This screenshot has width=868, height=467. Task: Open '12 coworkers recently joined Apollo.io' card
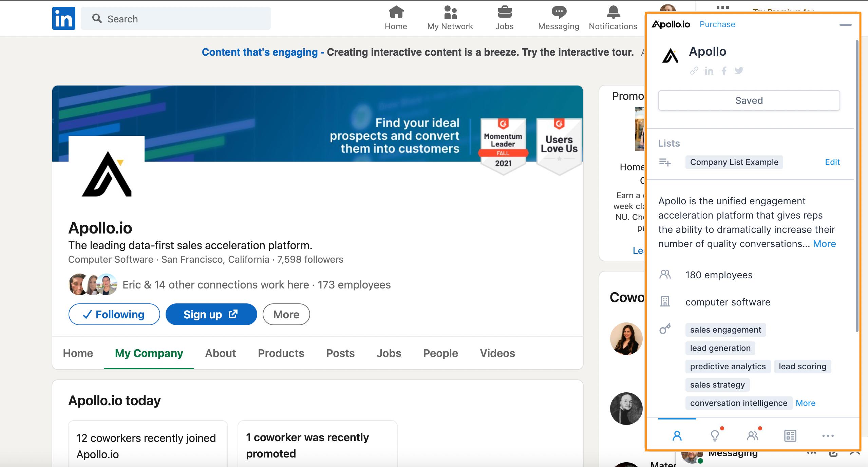pyautogui.click(x=148, y=444)
